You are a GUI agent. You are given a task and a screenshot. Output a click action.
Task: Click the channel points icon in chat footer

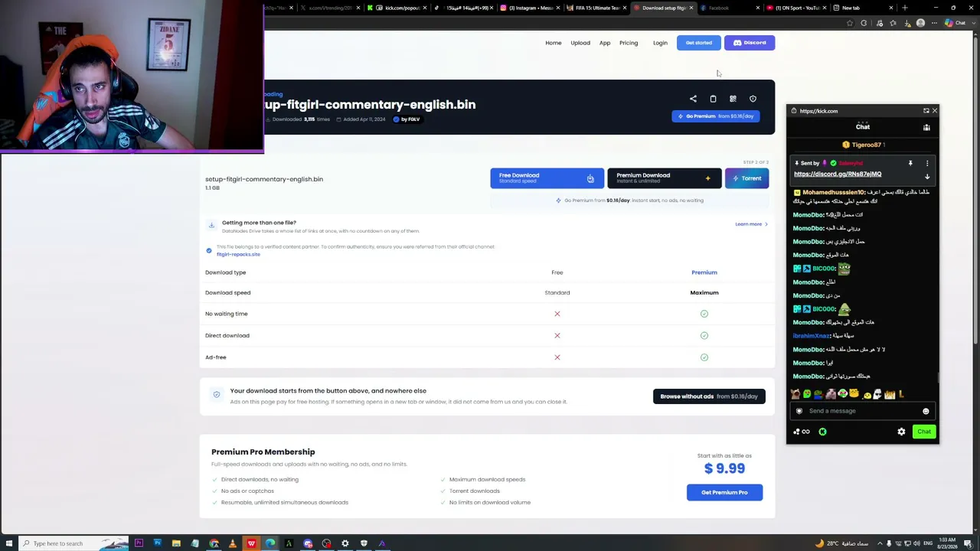[x=802, y=432]
